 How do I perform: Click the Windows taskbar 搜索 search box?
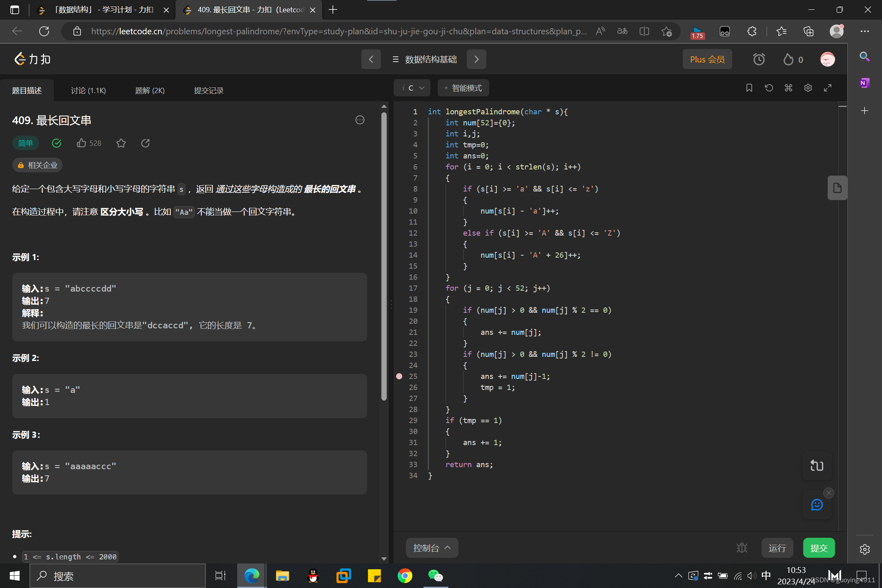tap(118, 576)
